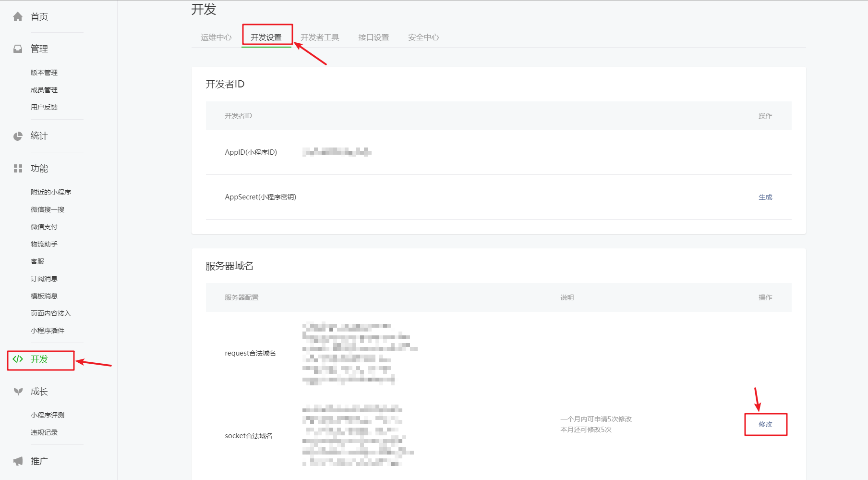Open 订阅消息 in the sidebar
868x480 pixels.
point(44,279)
